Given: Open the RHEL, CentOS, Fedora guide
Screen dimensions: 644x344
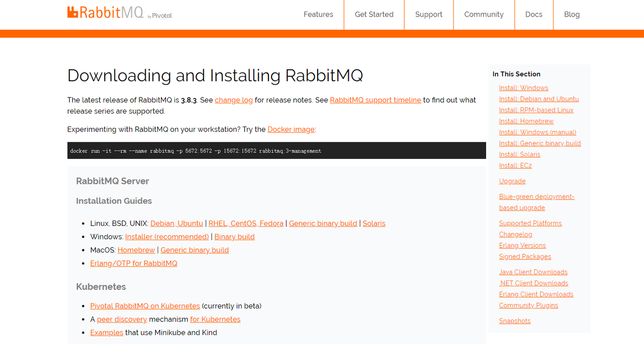Looking at the screenshot, I should click(x=246, y=223).
